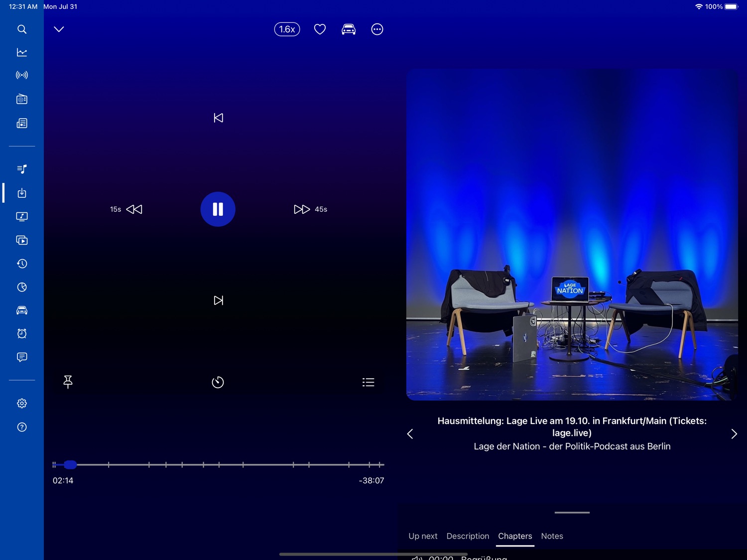Open the search icon in sidebar
Screen dimensions: 747x560
pos(22,29)
